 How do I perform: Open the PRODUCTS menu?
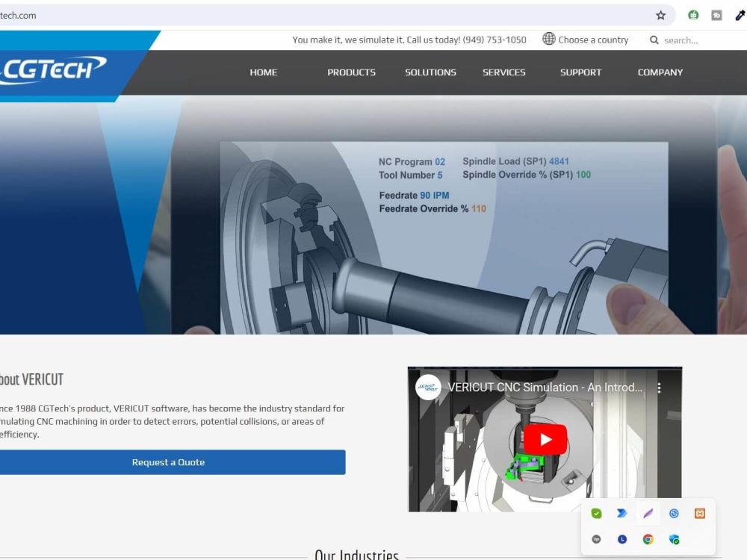coord(351,72)
